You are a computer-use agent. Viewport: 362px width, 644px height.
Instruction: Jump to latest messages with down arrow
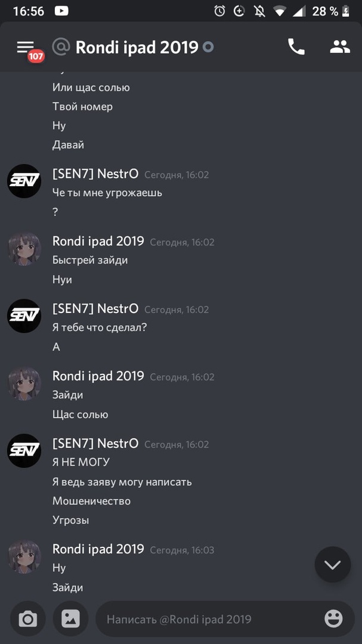click(x=332, y=565)
